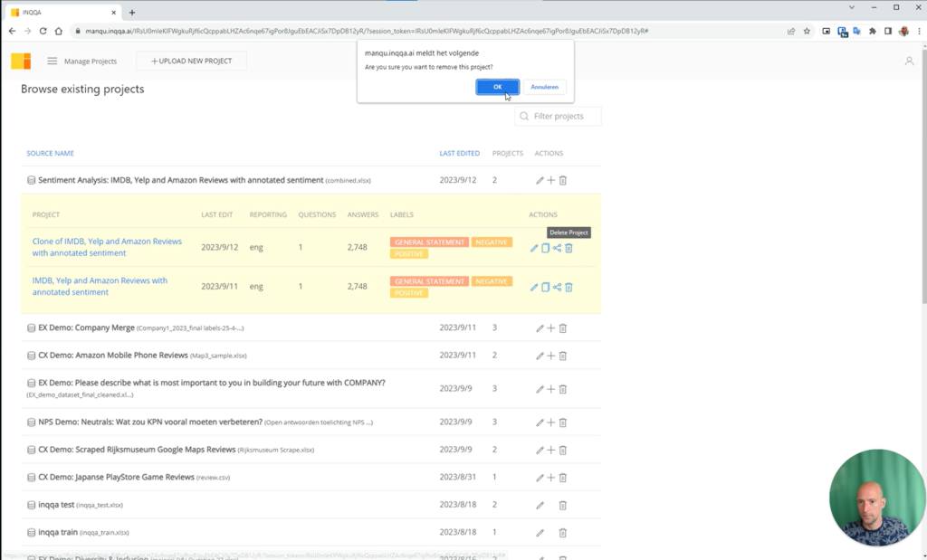Expand EX Demo: Company Merge source row

pos(311,327)
